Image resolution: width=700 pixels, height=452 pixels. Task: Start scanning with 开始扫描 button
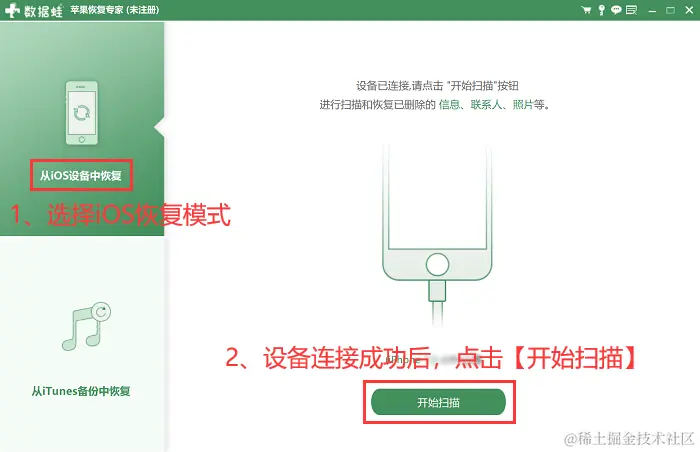[438, 402]
